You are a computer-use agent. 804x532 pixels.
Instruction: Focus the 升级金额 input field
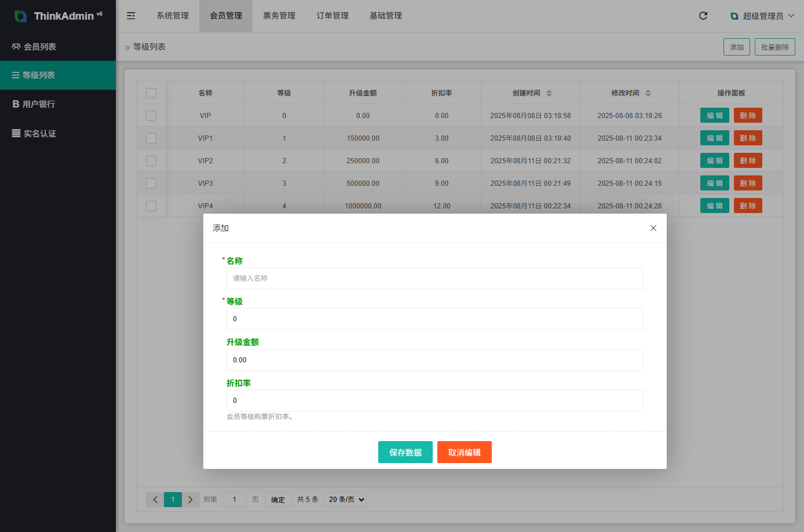pos(435,360)
